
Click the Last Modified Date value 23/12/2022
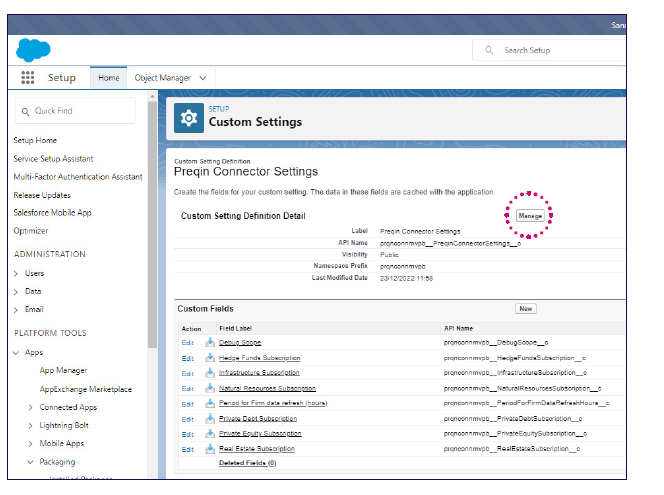pos(406,278)
